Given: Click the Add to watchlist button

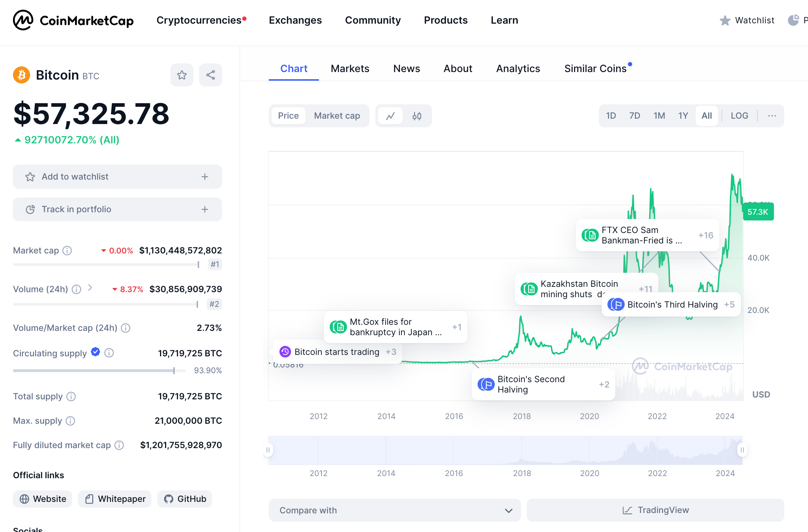Looking at the screenshot, I should (117, 177).
